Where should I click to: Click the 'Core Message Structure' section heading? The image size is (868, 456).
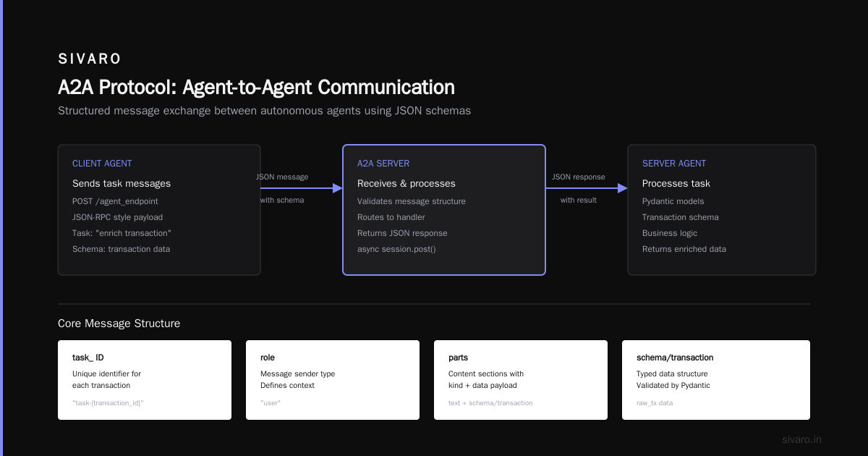[119, 324]
